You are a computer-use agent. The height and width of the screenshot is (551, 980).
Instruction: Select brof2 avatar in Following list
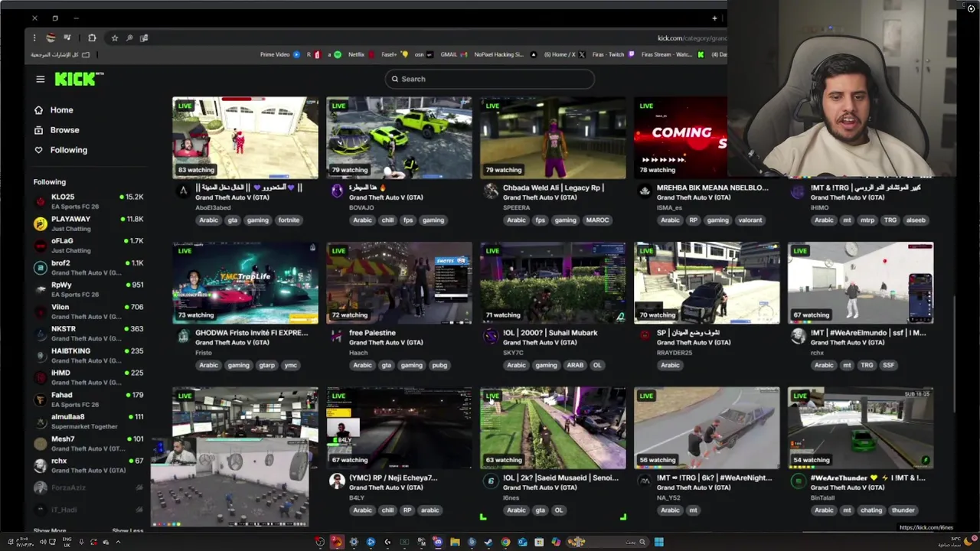[x=41, y=267]
